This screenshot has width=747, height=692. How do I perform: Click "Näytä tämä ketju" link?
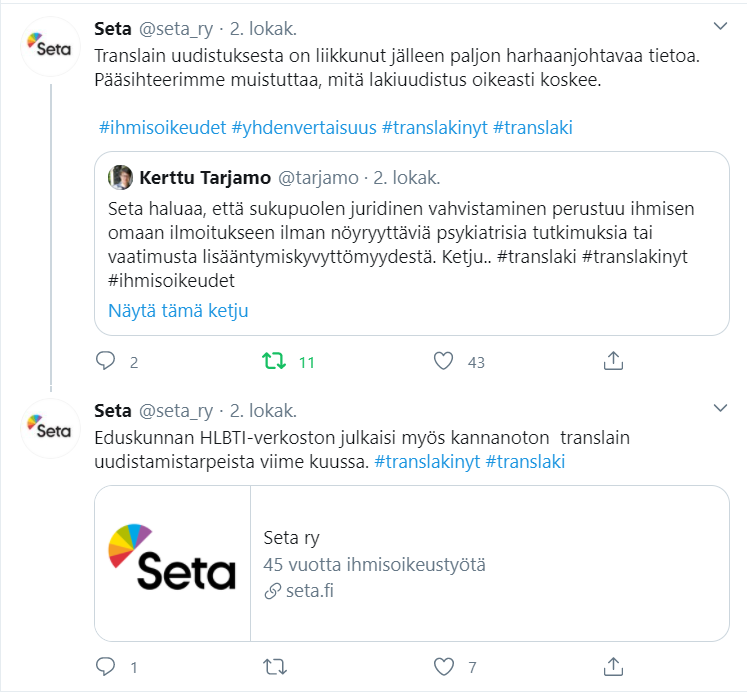178,310
